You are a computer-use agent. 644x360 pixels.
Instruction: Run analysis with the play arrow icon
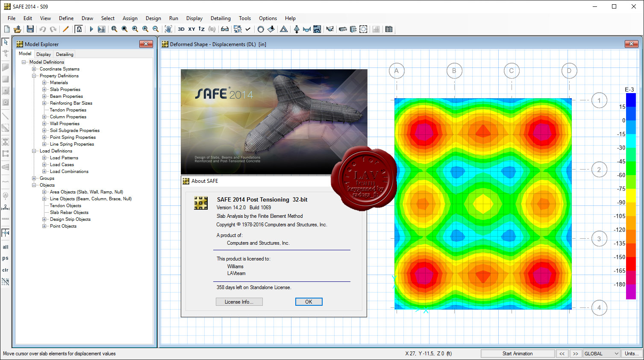coord(91,29)
